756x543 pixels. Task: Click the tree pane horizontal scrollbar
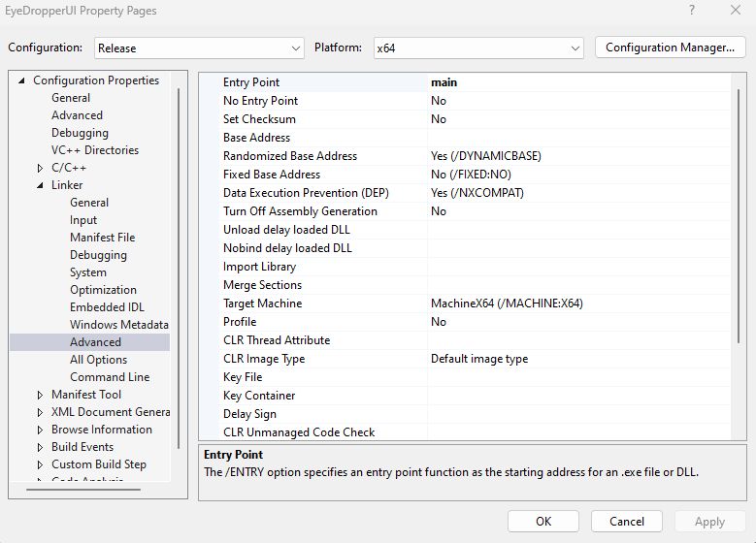click(x=83, y=490)
